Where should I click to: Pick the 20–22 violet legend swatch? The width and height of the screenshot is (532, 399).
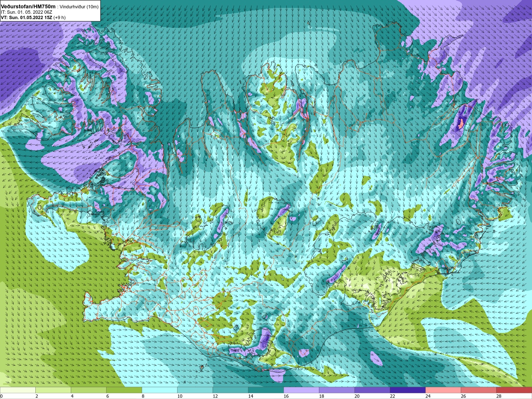372,390
